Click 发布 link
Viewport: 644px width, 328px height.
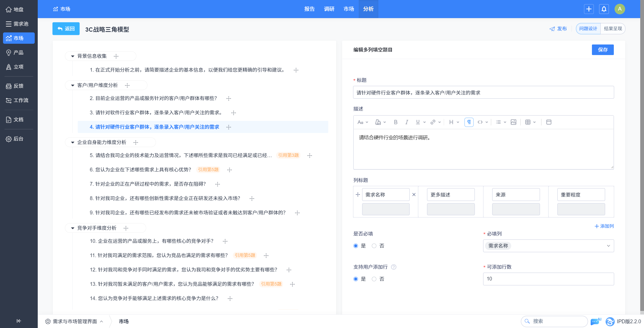coord(558,29)
